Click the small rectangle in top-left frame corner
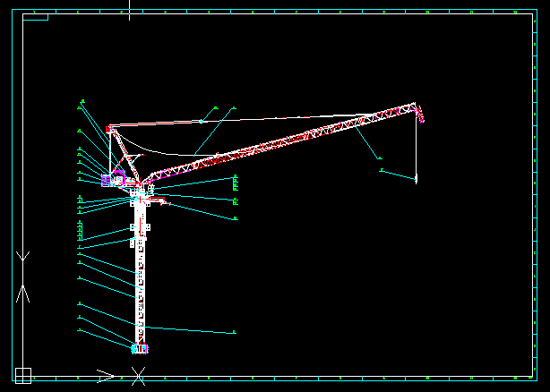This screenshot has height=392, width=550. (x=35, y=18)
